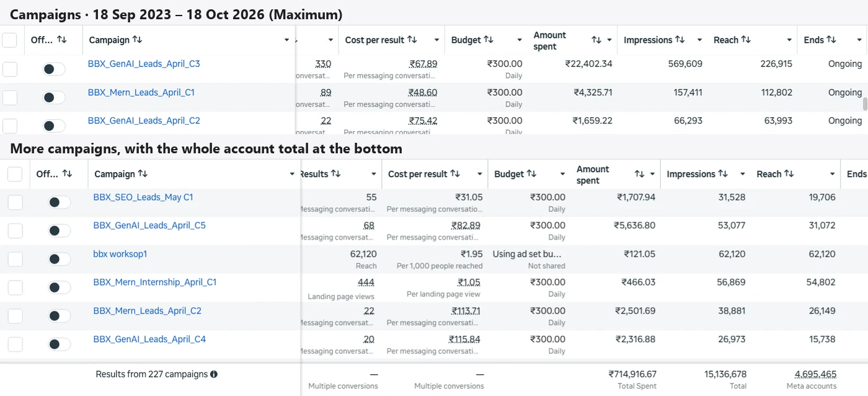Image resolution: width=868 pixels, height=396 pixels.
Task: Sort Impressions in the 18 Sep 2023 table
Action: click(x=680, y=40)
